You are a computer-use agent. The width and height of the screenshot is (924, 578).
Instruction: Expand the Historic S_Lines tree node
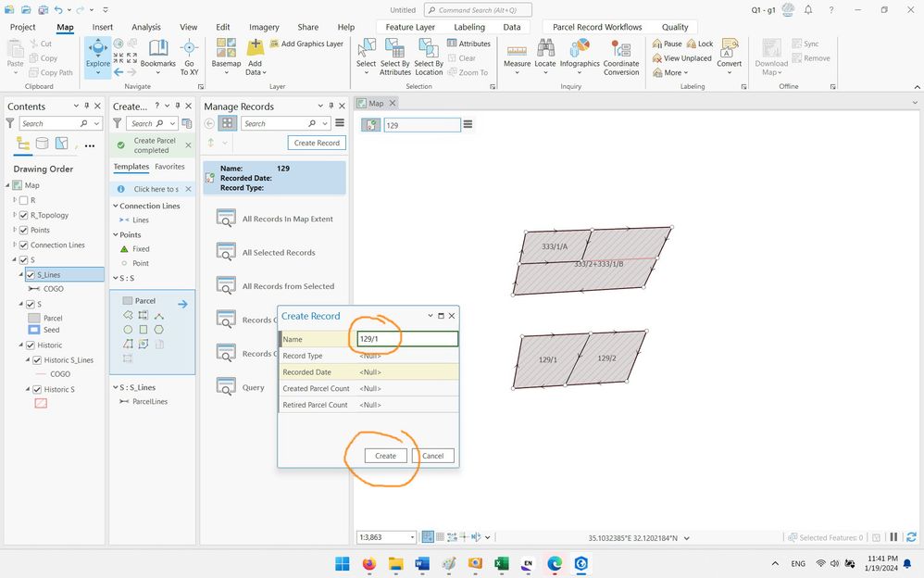click(x=28, y=359)
